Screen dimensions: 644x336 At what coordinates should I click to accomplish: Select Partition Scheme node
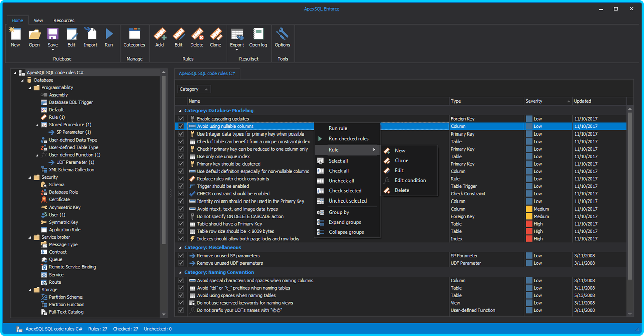pyautogui.click(x=66, y=297)
